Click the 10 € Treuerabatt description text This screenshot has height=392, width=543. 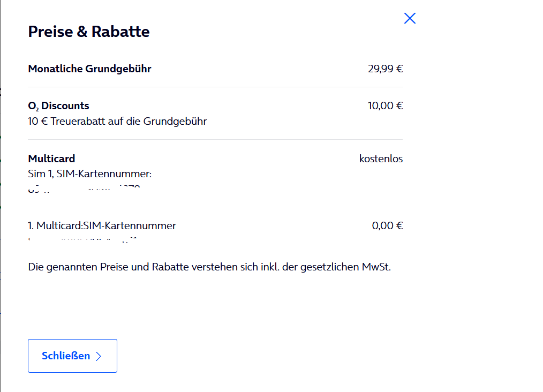[x=117, y=121]
